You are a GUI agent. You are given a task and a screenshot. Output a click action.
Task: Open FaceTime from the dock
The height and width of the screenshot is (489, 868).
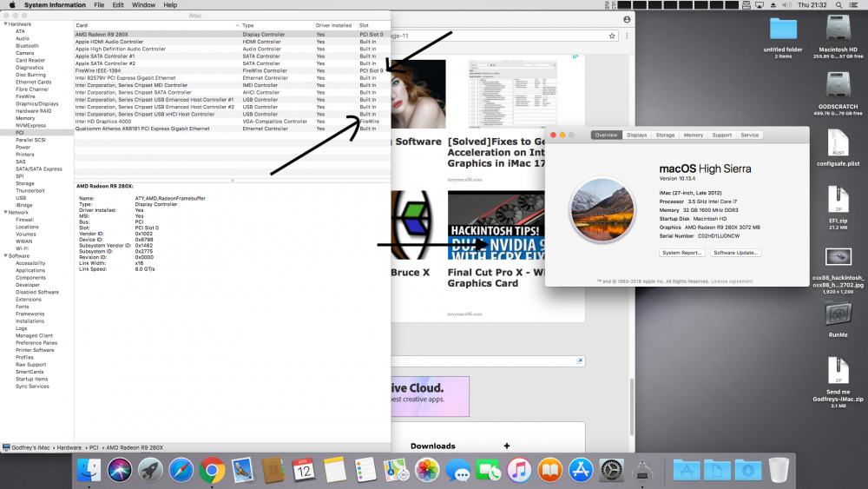pyautogui.click(x=488, y=471)
